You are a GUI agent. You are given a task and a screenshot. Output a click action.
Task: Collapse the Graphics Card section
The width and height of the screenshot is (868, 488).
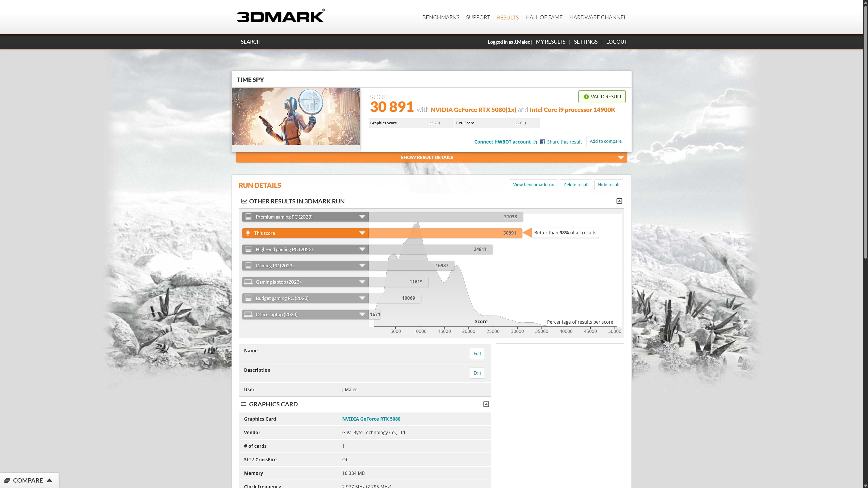[486, 404]
